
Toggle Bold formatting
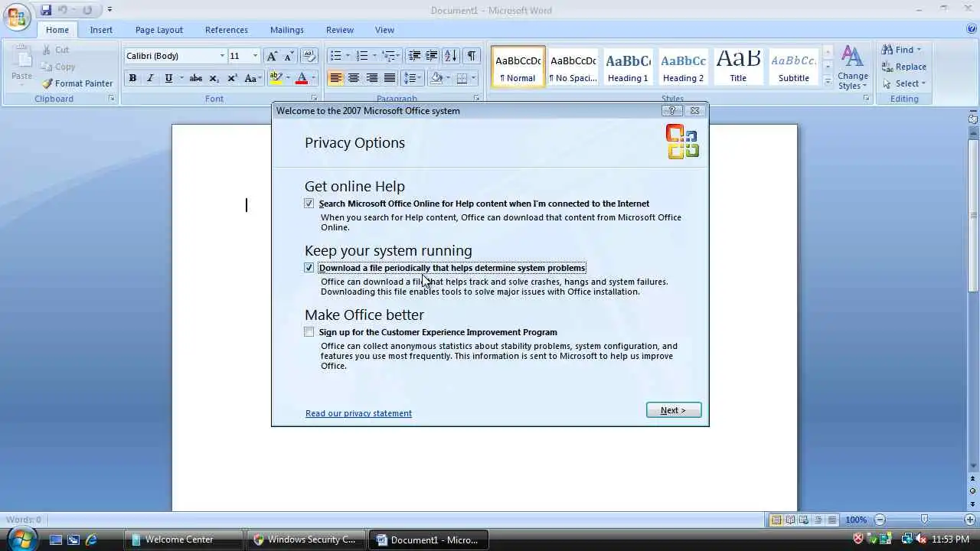tap(132, 78)
